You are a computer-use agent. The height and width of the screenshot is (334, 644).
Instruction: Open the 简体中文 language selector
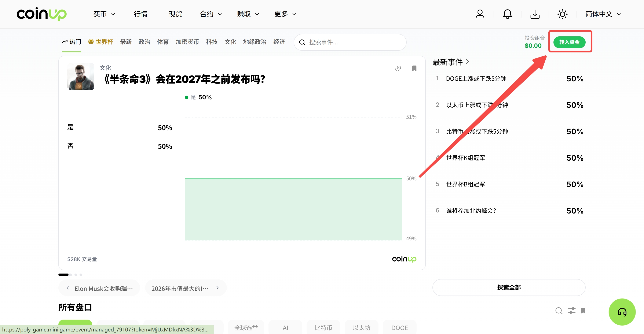[603, 14]
